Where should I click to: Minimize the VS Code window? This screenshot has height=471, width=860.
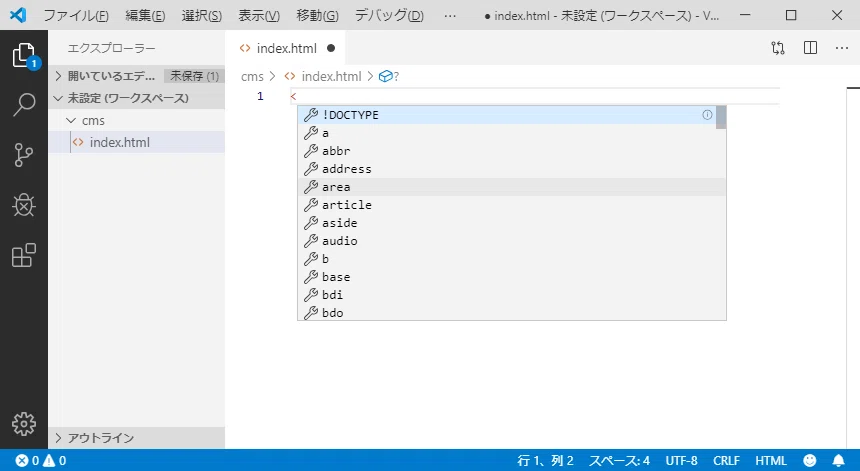pyautogui.click(x=745, y=15)
